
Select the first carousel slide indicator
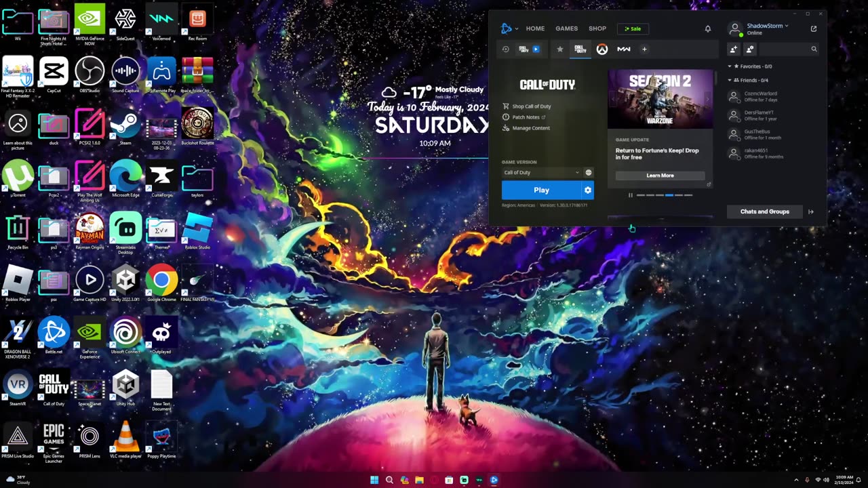641,195
